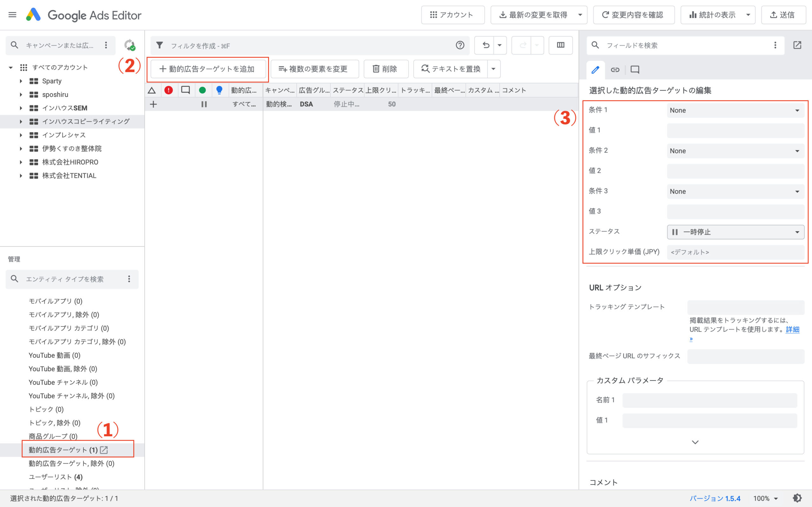Click the external link icon near フィールドを検索
This screenshot has width=812, height=507.
[798, 45]
